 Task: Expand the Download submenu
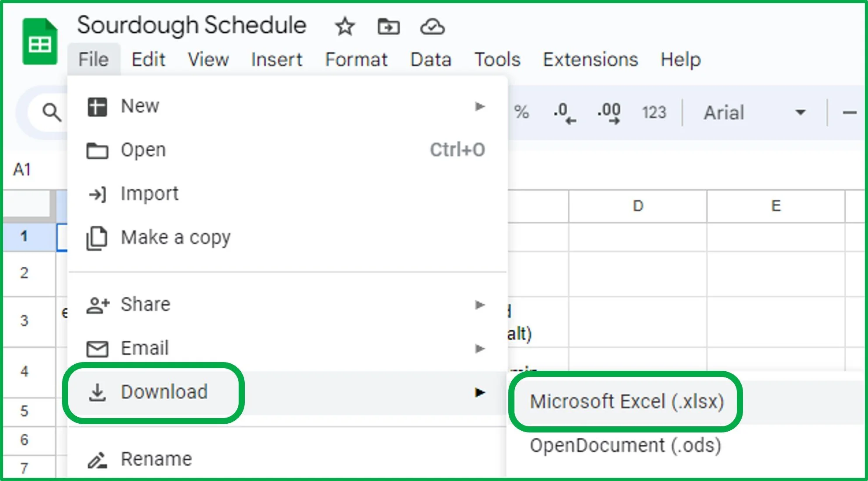click(x=288, y=392)
